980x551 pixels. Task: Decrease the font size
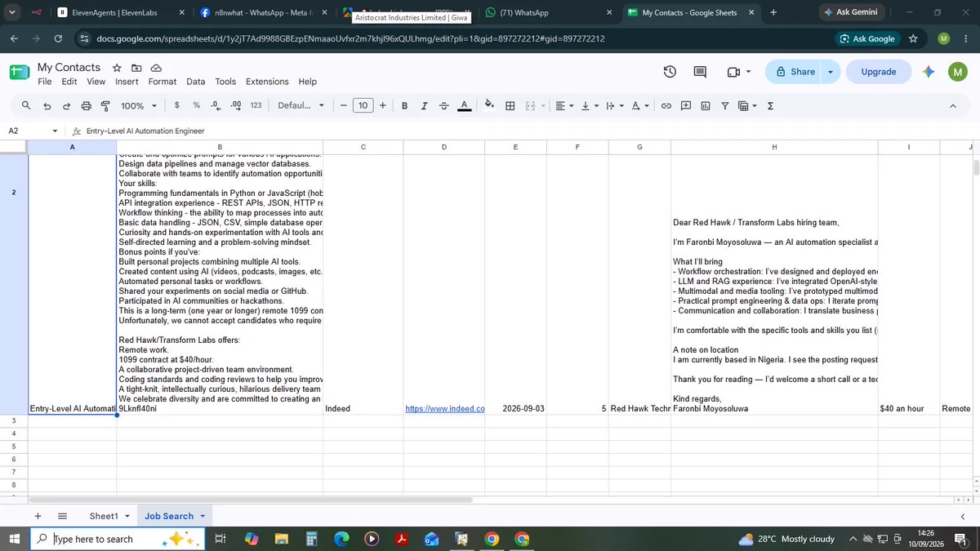point(343,105)
